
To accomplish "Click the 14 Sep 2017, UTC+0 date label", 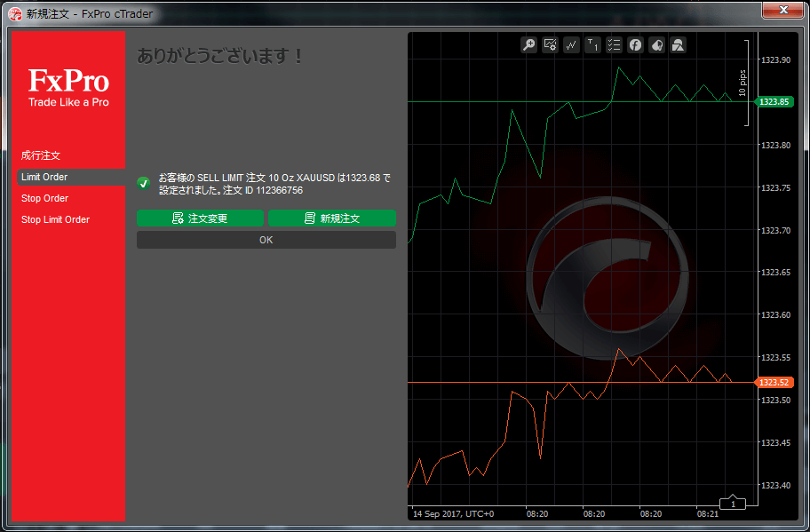I will [453, 514].
